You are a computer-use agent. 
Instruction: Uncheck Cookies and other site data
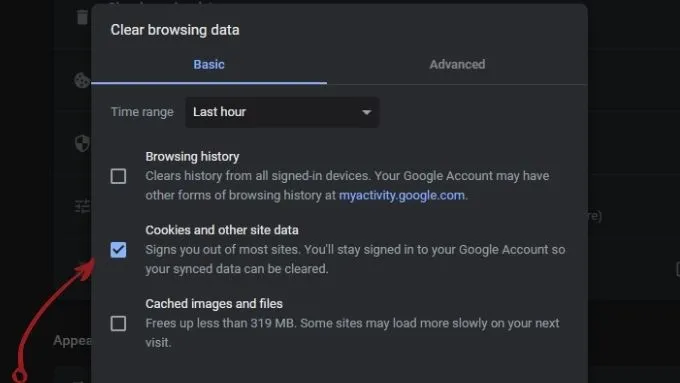(118, 250)
